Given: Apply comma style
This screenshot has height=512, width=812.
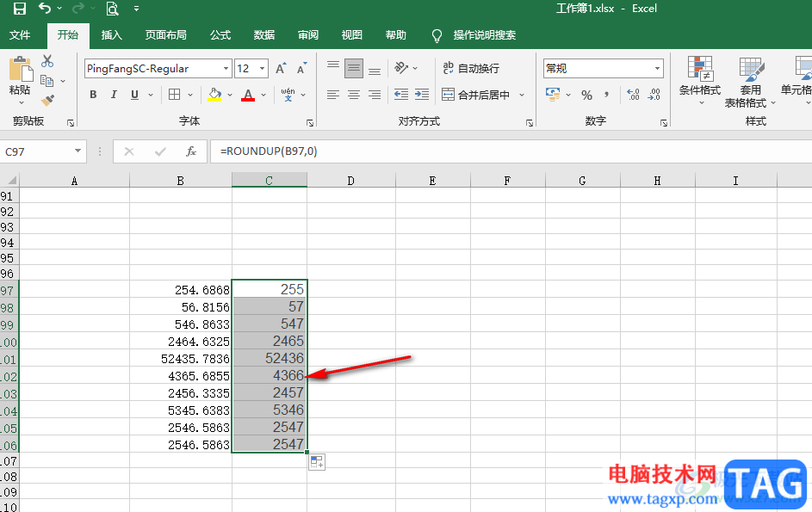Looking at the screenshot, I should [606, 95].
